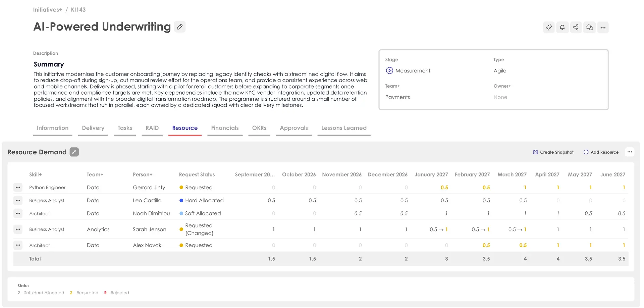Click the '2 - Soft/Hard Allocated' legend
Screen dimensions: 644x308
pyautogui.click(x=41, y=293)
